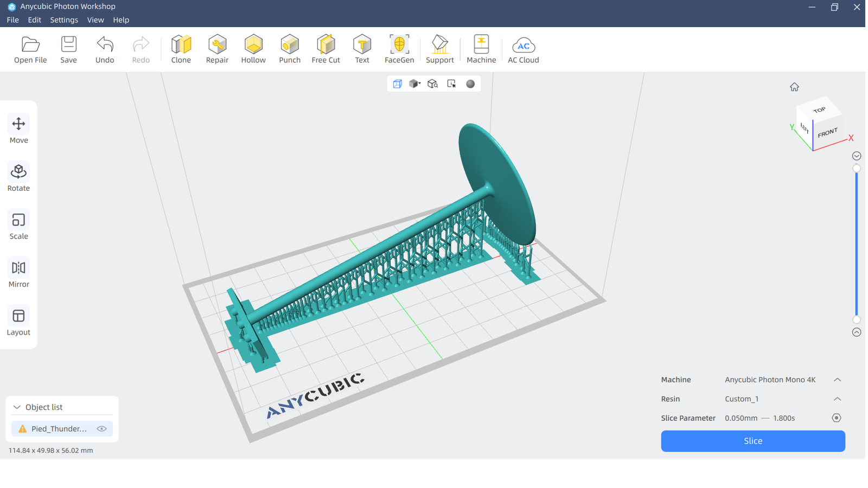The height and width of the screenshot is (488, 868).
Task: Expand the Resin selection chevron
Action: coord(837,399)
